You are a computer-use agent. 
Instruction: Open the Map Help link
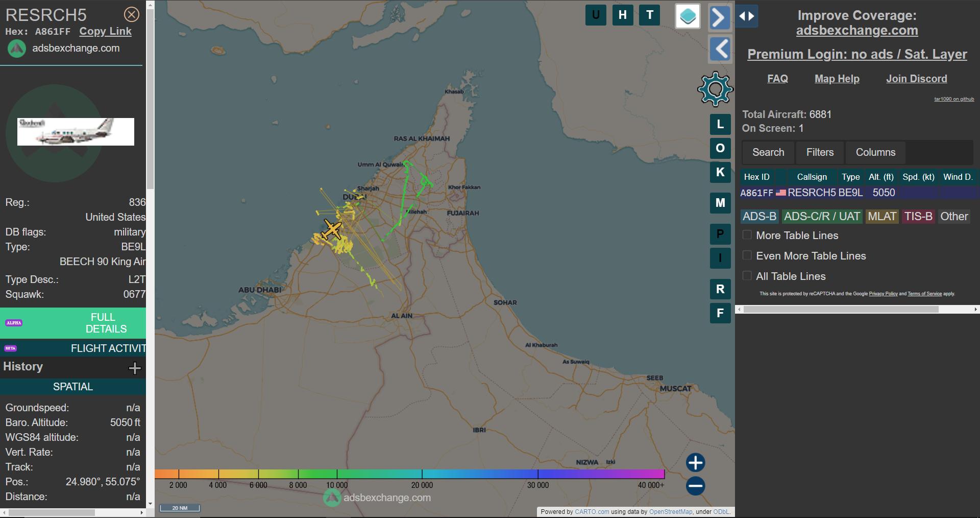pyautogui.click(x=837, y=79)
